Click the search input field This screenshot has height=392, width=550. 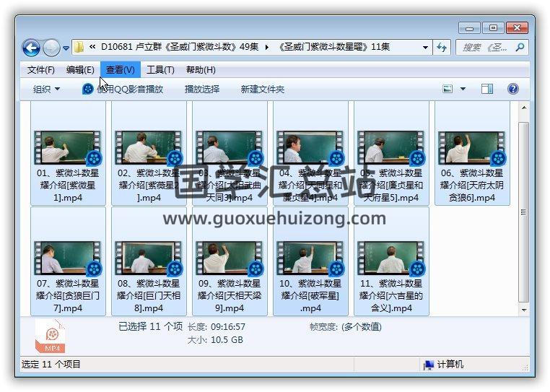(x=485, y=48)
